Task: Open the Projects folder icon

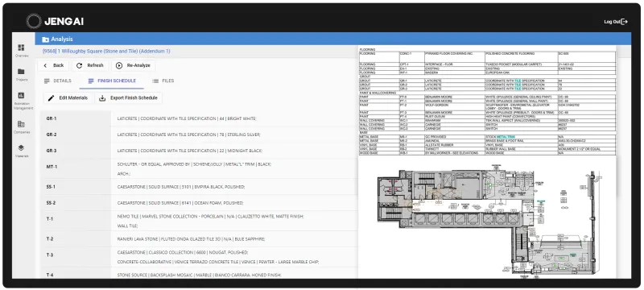Action: click(22, 72)
